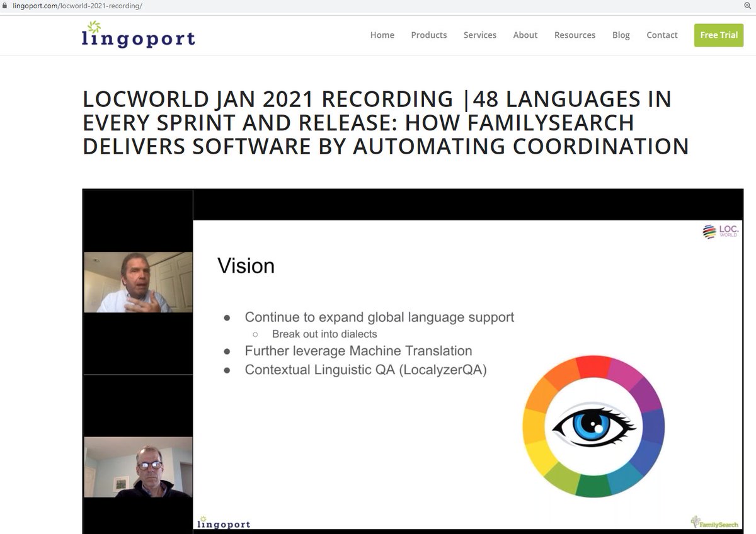
Task: Visit the Blog page
Action: [x=621, y=35]
